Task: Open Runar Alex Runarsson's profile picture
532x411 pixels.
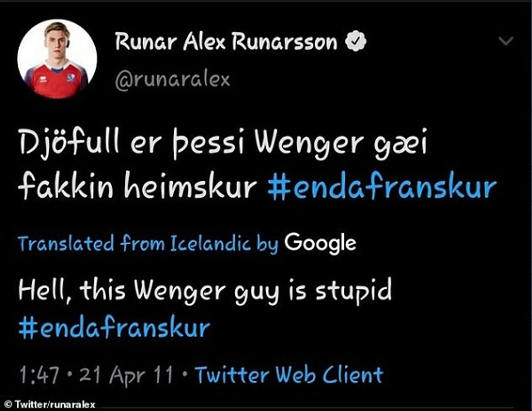Action: pyautogui.click(x=57, y=59)
